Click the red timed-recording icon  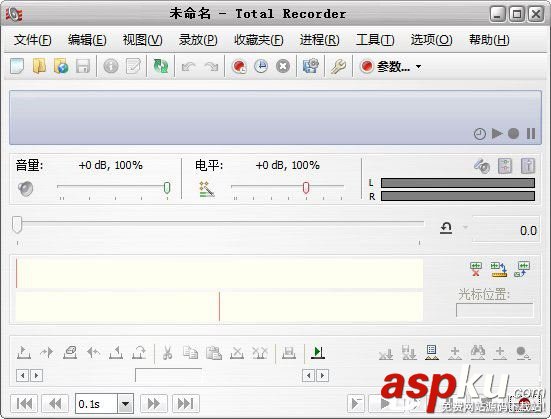tap(239, 66)
